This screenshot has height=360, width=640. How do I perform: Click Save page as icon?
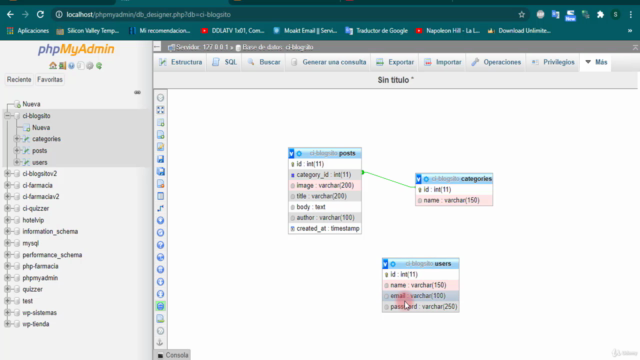(160, 171)
